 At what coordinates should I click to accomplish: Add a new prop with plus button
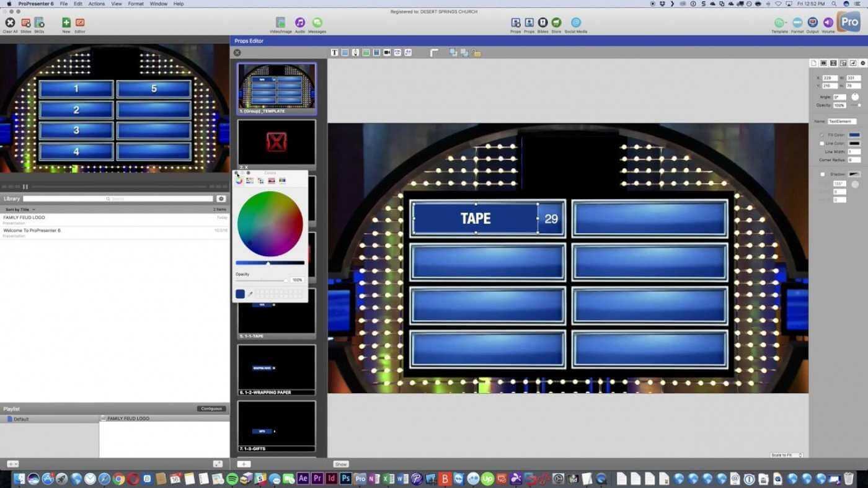(244, 464)
